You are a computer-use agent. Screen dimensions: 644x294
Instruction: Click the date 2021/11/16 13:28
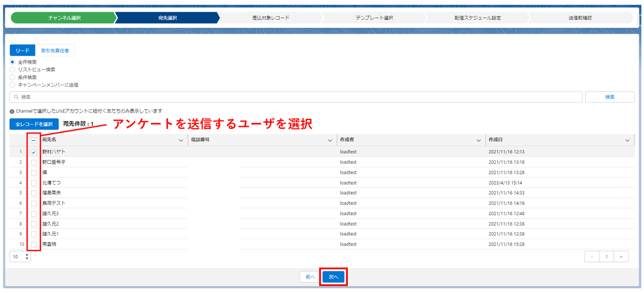click(x=507, y=172)
